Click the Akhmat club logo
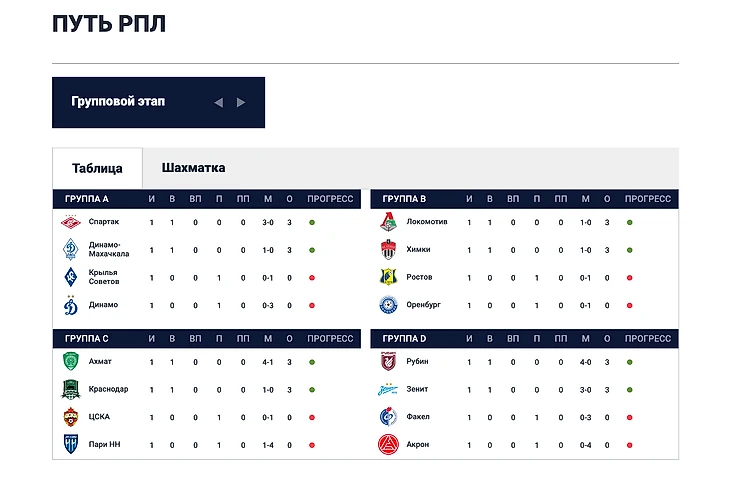730x479 pixels. click(x=71, y=361)
